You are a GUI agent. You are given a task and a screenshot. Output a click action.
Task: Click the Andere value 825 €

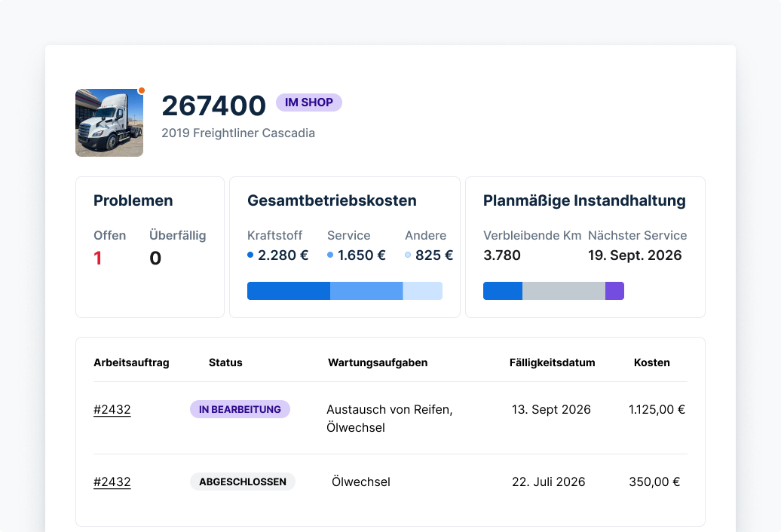click(x=433, y=255)
